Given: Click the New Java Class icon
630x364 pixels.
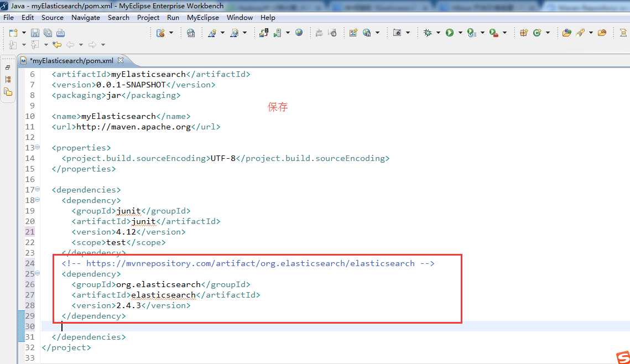Looking at the screenshot, I should [537, 33].
